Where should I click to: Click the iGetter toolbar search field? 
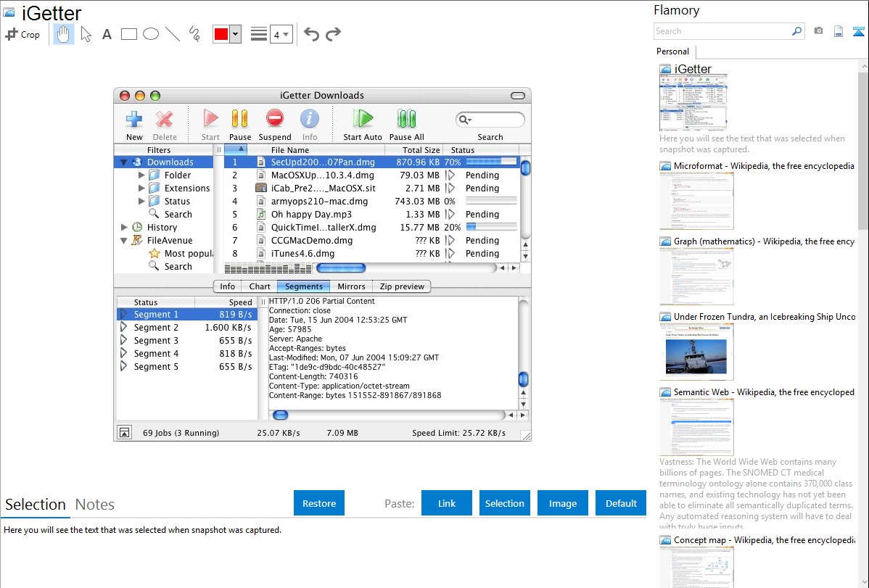(490, 120)
